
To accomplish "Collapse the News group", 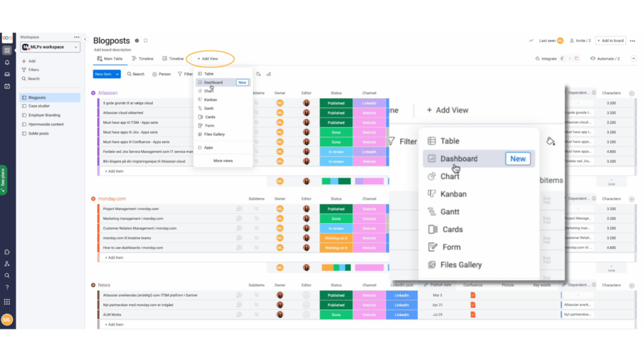I will [93, 285].
